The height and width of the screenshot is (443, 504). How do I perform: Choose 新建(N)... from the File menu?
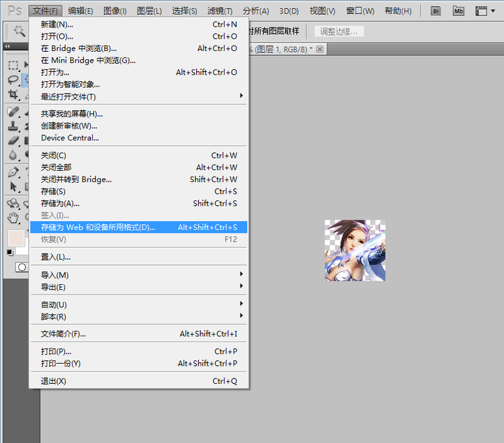tap(138, 24)
